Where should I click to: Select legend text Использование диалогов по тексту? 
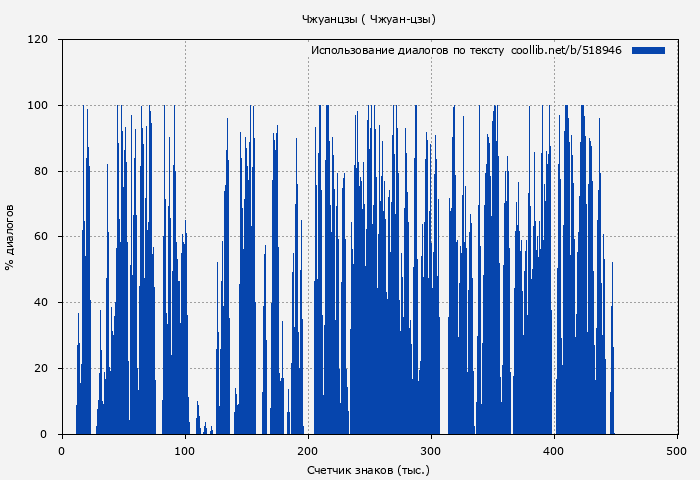[407, 50]
